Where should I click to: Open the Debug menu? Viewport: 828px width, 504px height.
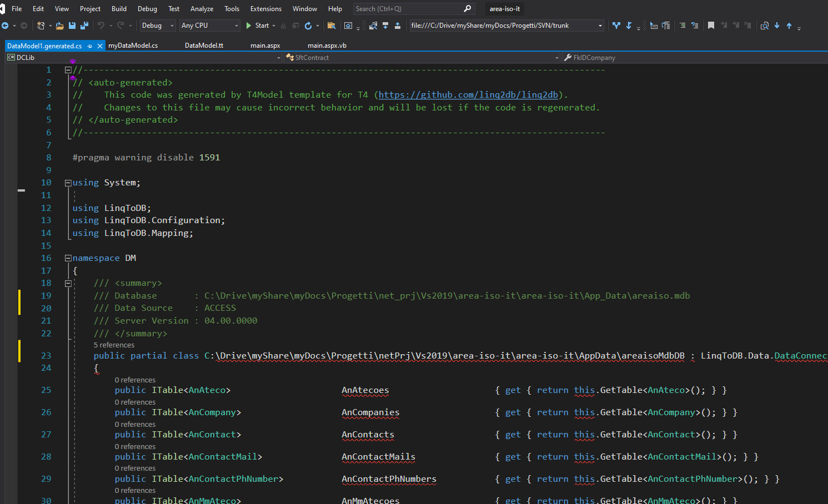point(147,8)
